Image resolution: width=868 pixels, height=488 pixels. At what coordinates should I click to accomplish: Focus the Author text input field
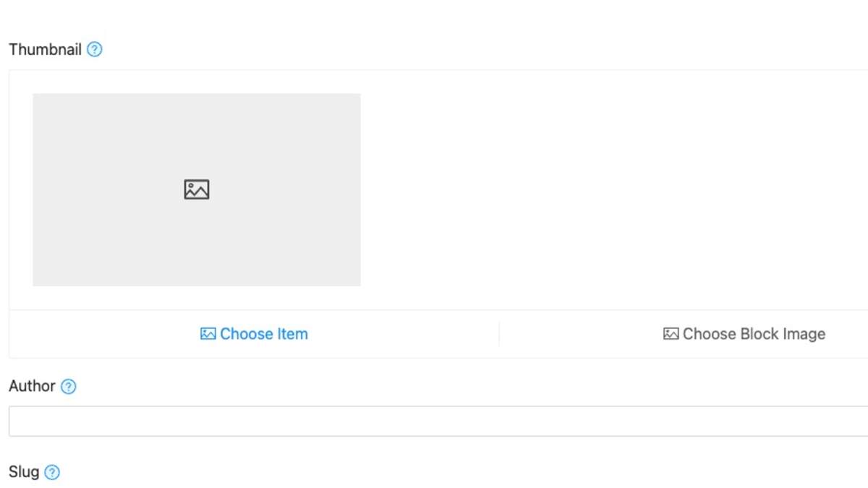(434, 421)
